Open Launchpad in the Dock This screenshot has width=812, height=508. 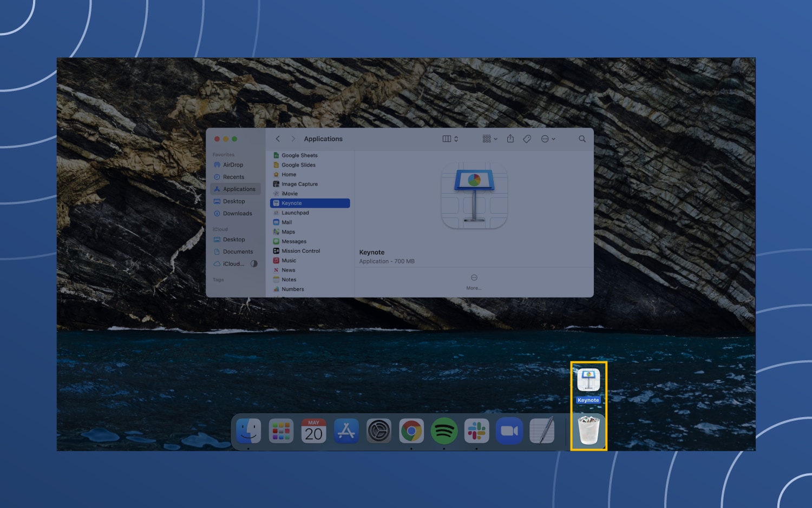pyautogui.click(x=281, y=431)
